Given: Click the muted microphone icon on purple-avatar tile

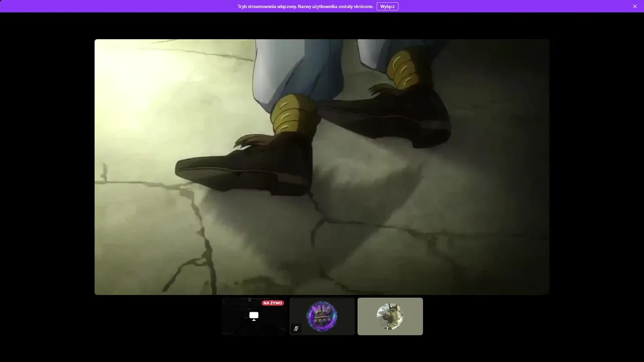Looking at the screenshot, I should click(296, 329).
